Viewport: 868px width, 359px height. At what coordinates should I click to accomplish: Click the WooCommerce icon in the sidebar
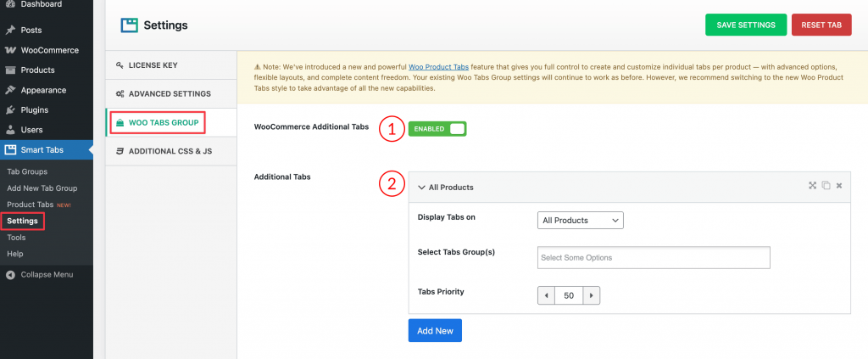pos(10,50)
